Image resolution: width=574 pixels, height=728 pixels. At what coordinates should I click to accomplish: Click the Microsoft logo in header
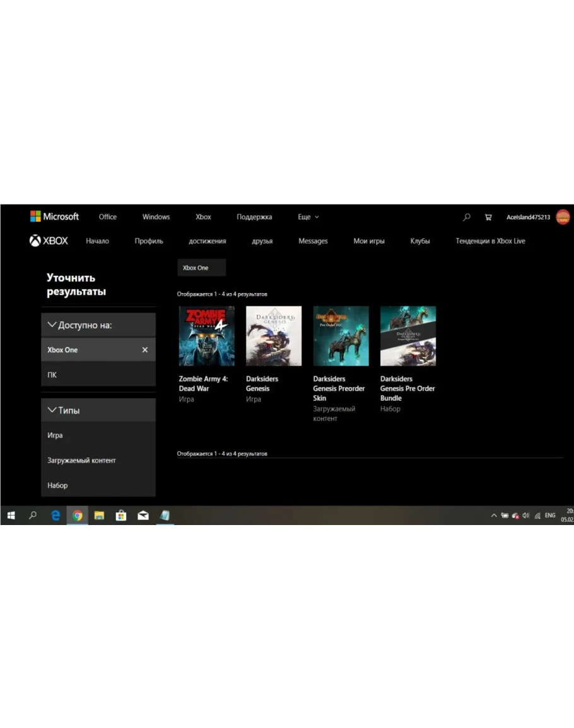(54, 217)
